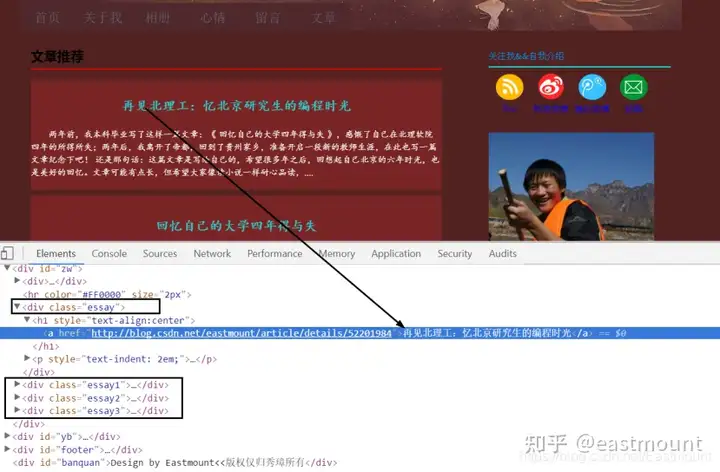The width and height of the screenshot is (720, 472).
Task: Collapse the div id="zw" node
Action: 7,268
